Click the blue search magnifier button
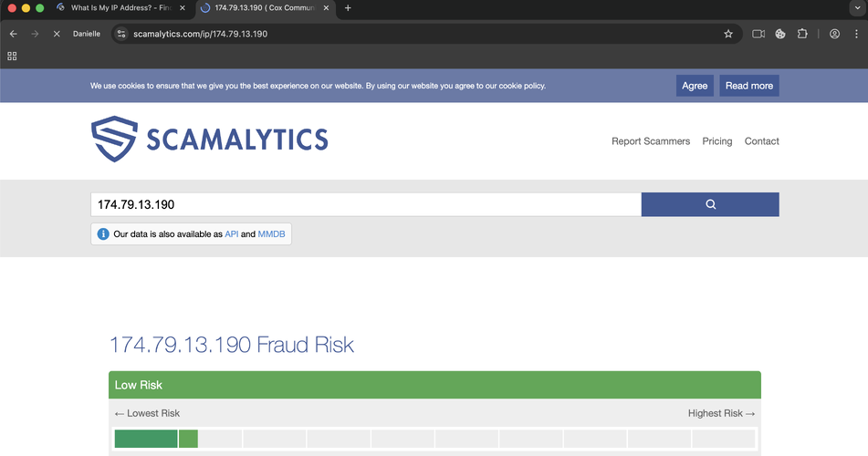Image resolution: width=868 pixels, height=456 pixels. (710, 204)
